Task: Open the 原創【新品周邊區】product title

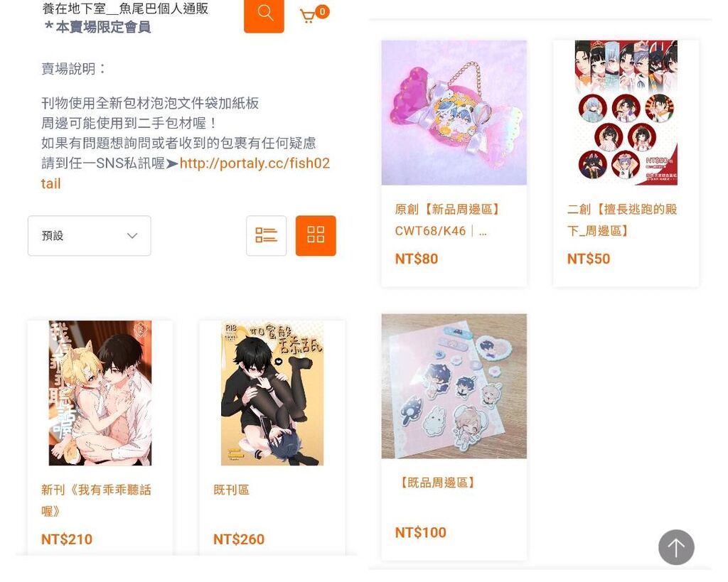Action: pyautogui.click(x=446, y=220)
